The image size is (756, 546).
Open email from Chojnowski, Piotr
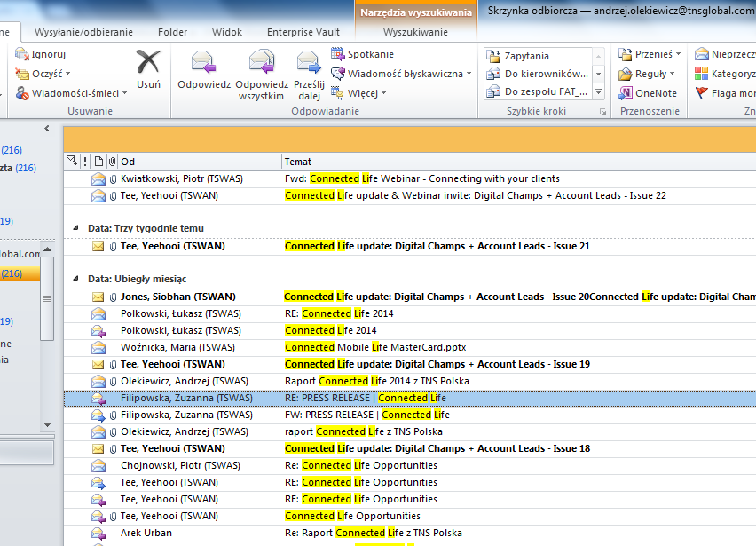coord(410,466)
